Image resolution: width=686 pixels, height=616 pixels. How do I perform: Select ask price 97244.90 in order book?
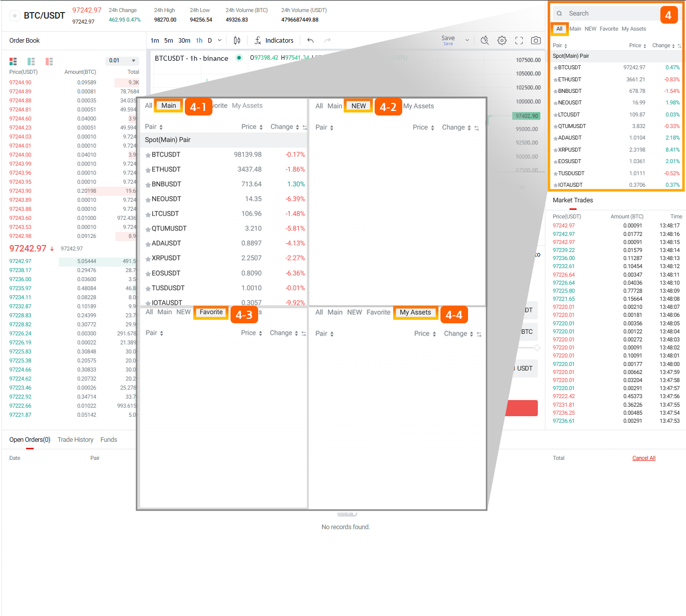(20, 82)
